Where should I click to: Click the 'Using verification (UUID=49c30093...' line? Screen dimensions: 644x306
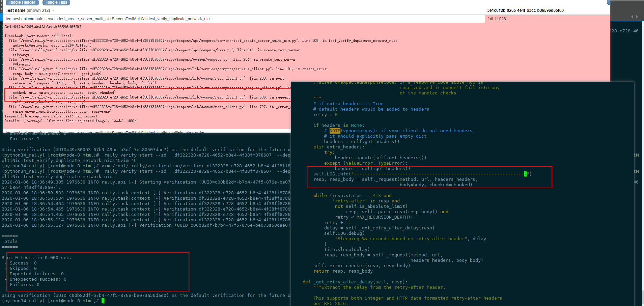point(146,149)
